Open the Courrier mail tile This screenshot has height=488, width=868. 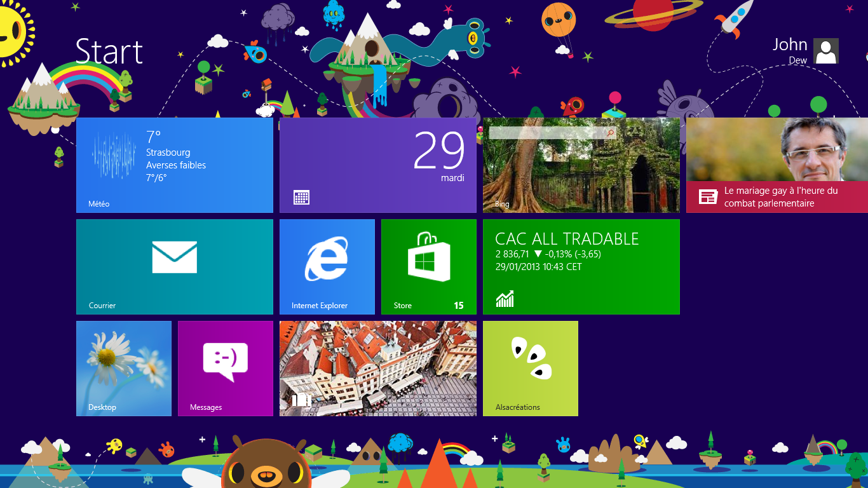point(175,267)
